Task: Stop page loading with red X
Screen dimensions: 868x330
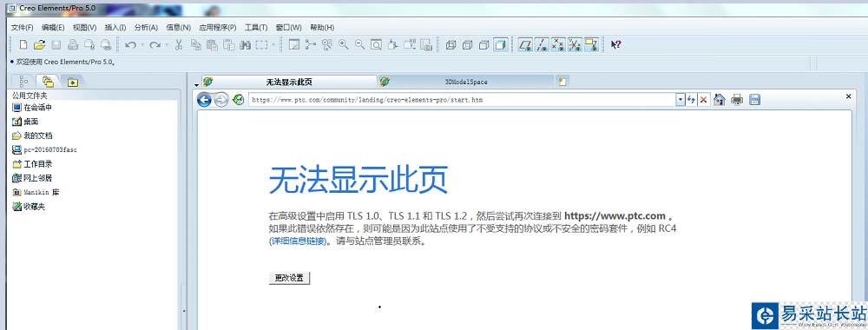Action: click(x=704, y=100)
